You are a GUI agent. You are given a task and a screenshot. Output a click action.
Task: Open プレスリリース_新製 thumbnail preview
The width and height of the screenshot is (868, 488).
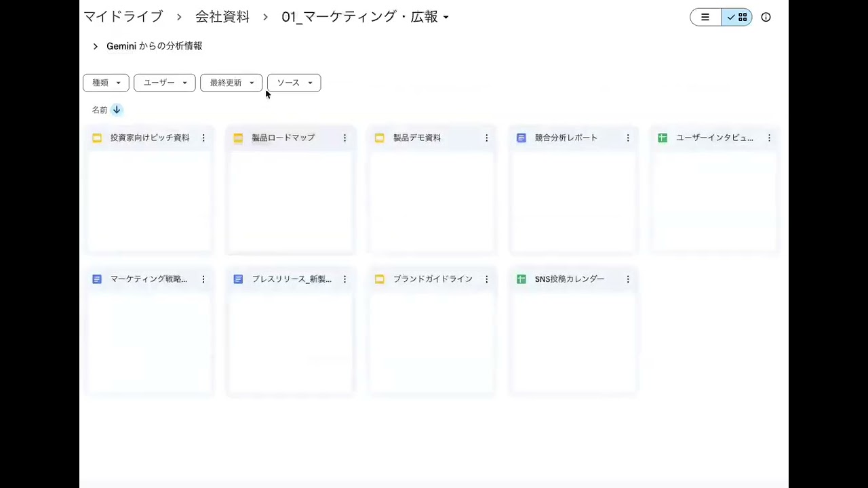pos(291,342)
